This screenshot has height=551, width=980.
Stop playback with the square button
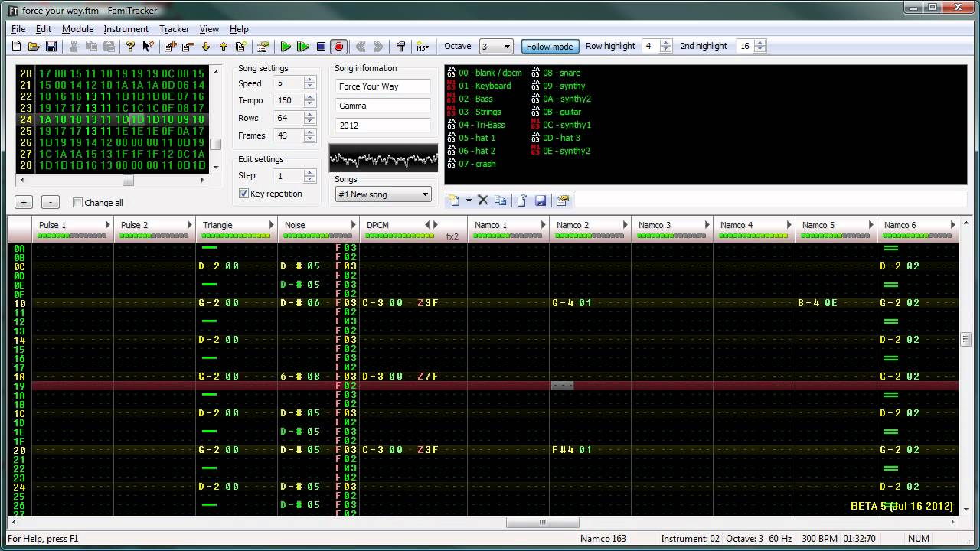(321, 47)
